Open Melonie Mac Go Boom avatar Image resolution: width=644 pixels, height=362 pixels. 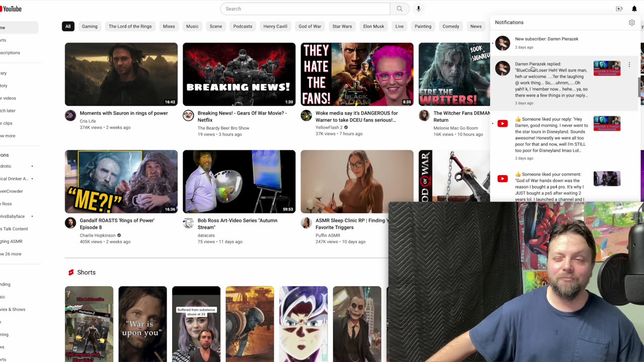[424, 116]
